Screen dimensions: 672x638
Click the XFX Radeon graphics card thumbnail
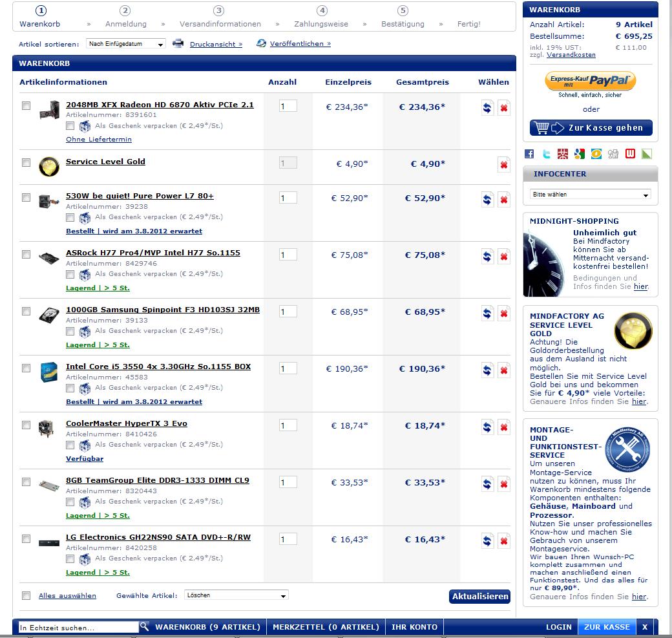tap(49, 110)
